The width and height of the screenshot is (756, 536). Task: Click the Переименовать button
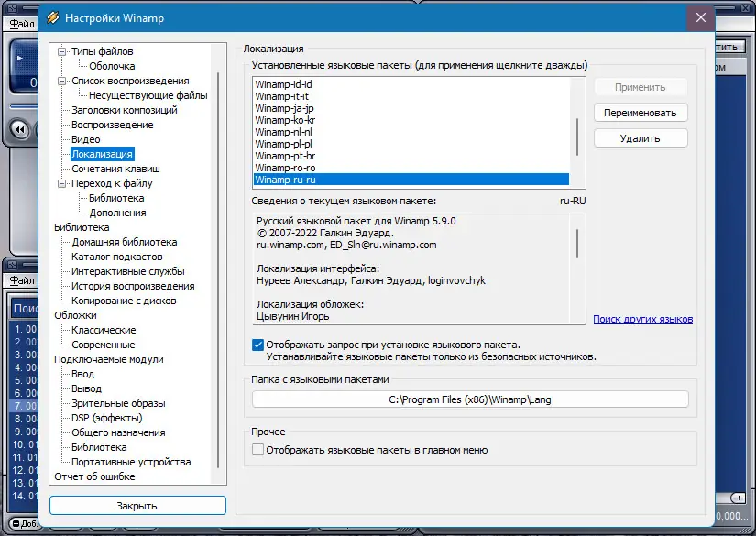coord(641,113)
